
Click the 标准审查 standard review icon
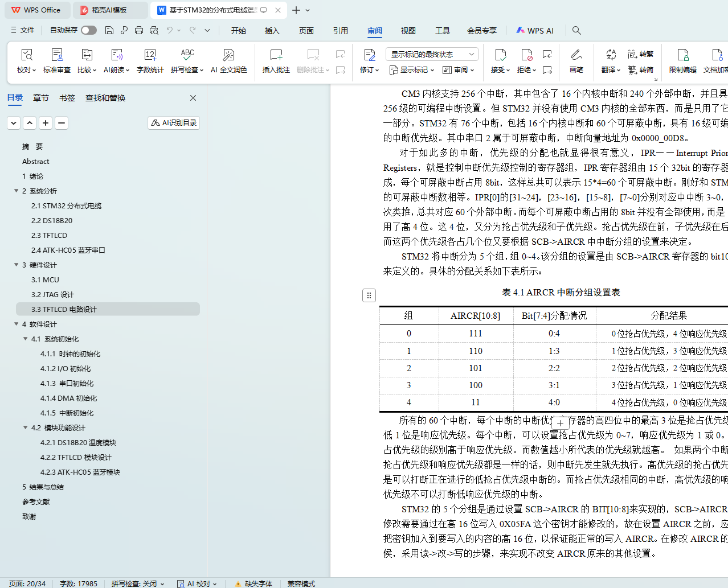(x=57, y=55)
